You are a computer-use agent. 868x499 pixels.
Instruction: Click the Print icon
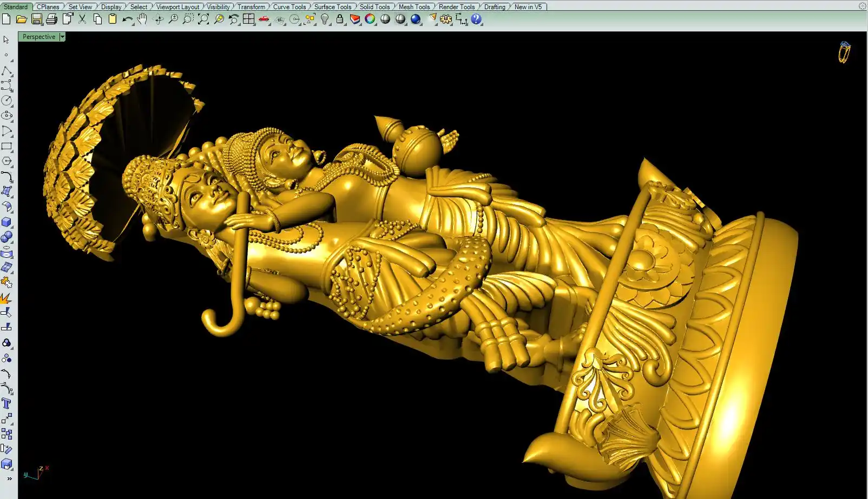(x=51, y=19)
